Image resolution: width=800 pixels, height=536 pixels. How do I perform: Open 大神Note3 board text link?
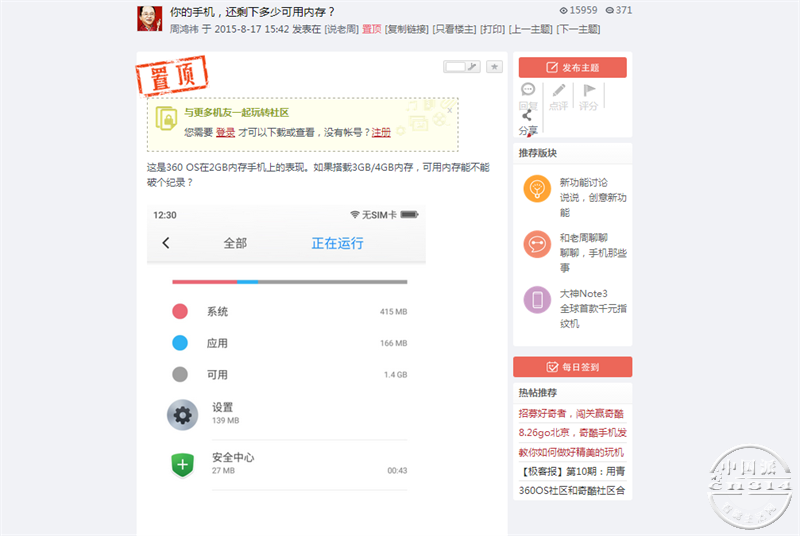tap(583, 294)
